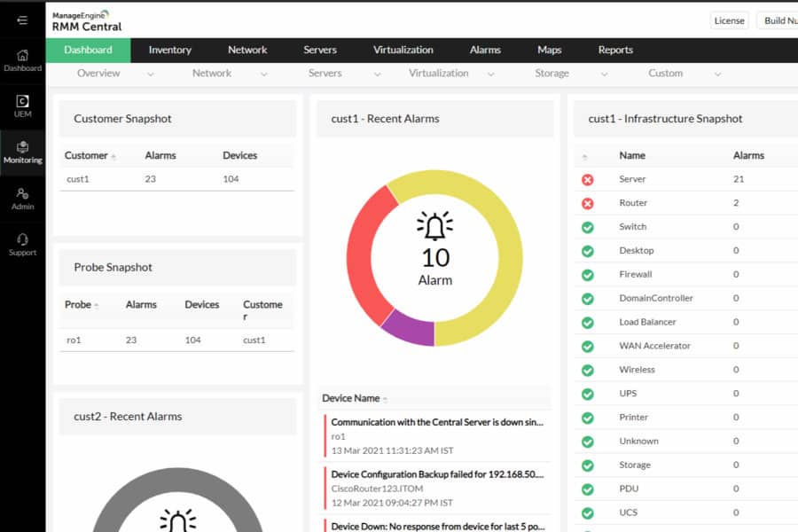798x532 pixels.
Task: Open the Virtualization top tab
Action: [x=403, y=50]
